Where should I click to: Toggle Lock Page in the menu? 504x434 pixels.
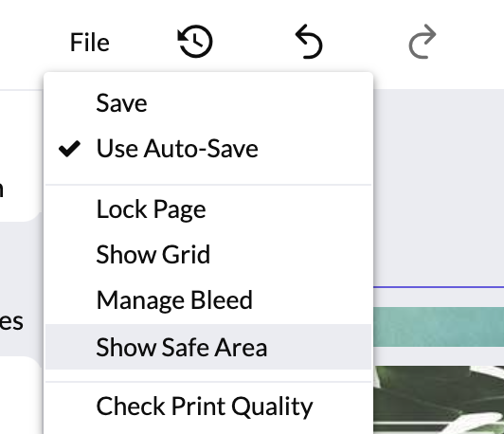point(208,209)
